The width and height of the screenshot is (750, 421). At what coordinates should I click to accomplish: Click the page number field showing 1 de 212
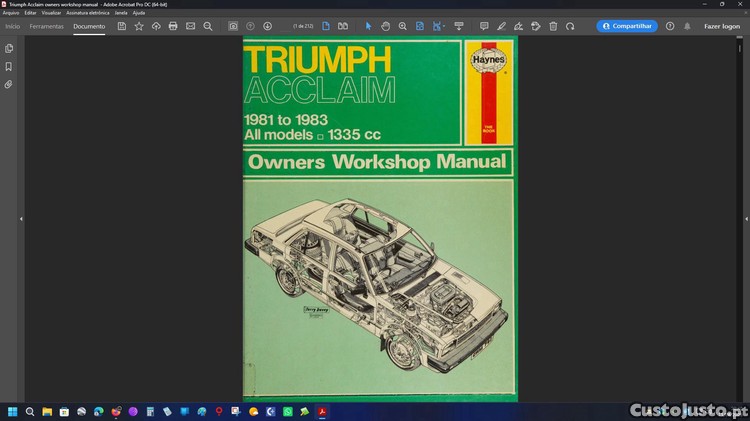tap(303, 26)
